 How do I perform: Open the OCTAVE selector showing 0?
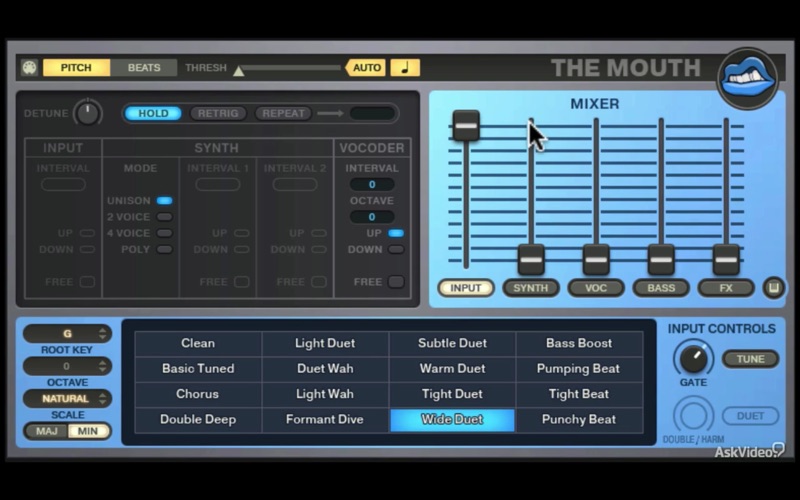pos(67,366)
